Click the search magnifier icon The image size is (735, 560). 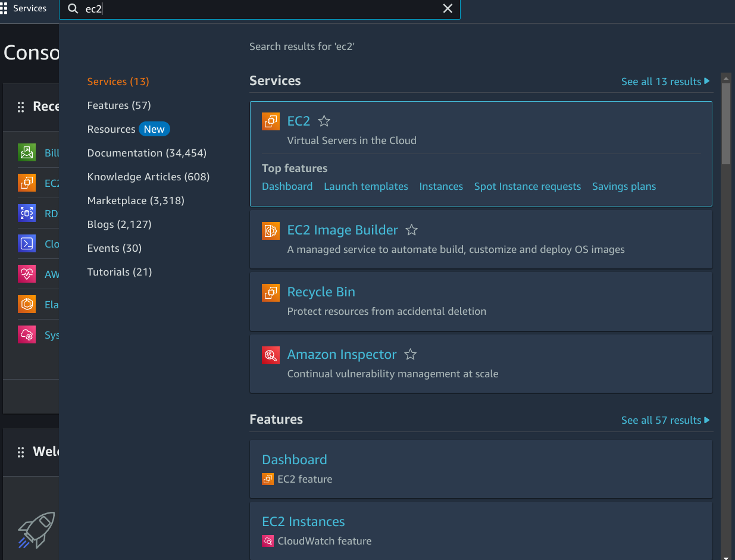click(x=73, y=9)
